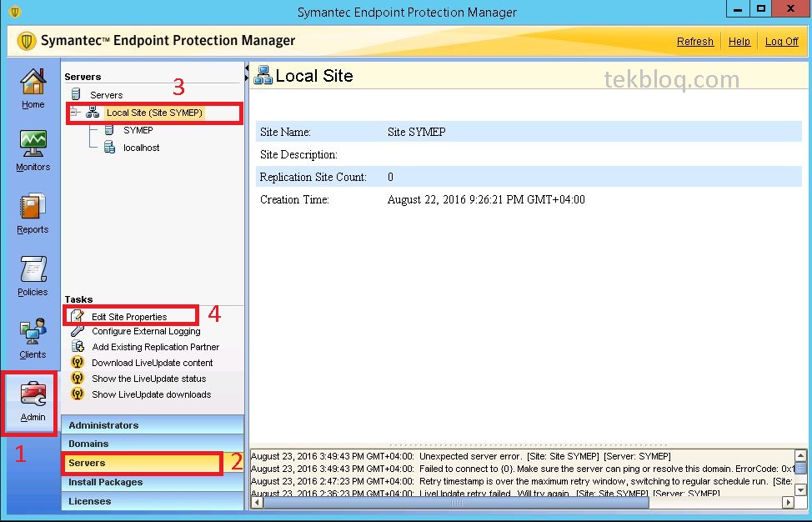This screenshot has width=812, height=522.
Task: Select the Servers root node
Action: pyautogui.click(x=106, y=95)
